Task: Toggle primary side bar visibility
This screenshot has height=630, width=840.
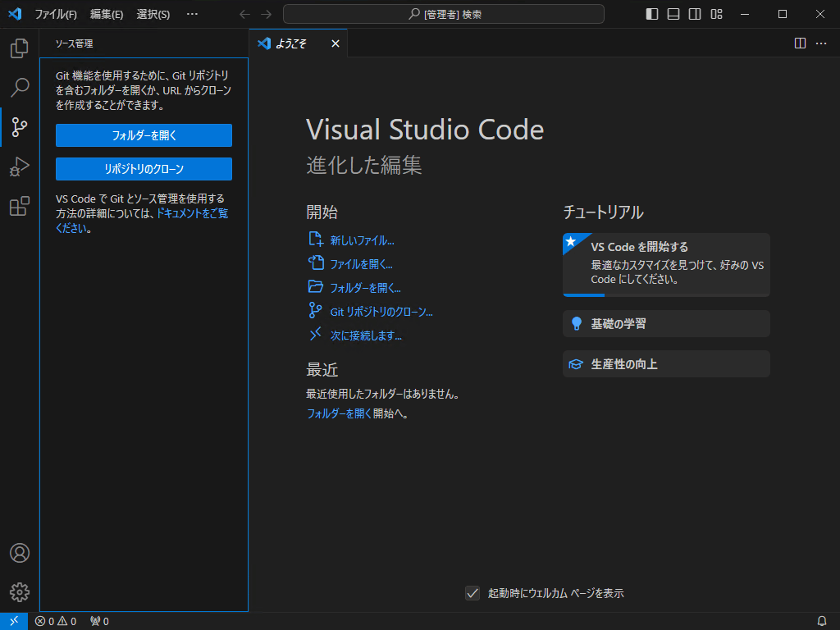Action: 652,15
